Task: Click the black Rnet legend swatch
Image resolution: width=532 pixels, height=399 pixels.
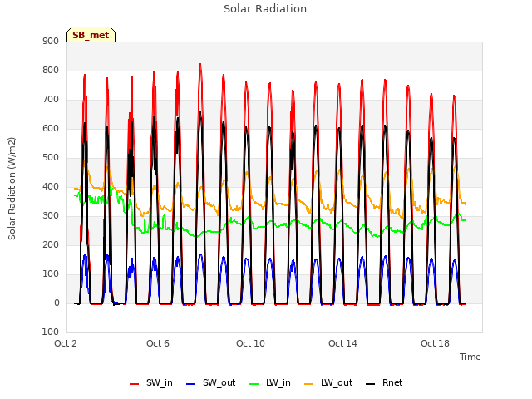Action: pyautogui.click(x=371, y=384)
